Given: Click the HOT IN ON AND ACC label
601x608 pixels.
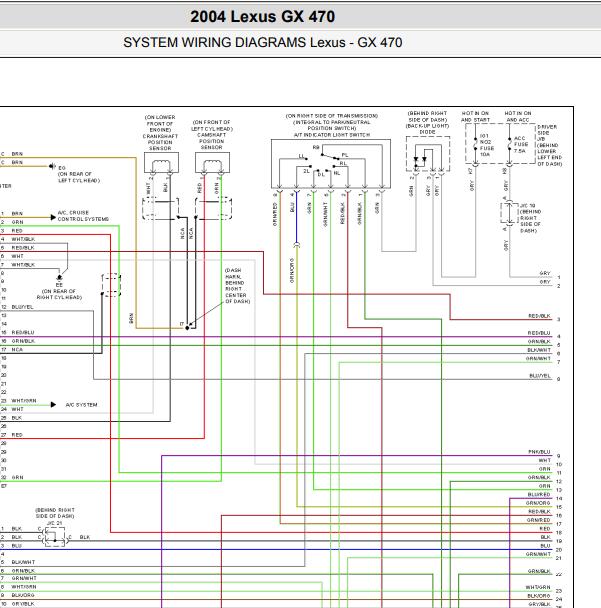Looking at the screenshot, I should pyautogui.click(x=518, y=117).
